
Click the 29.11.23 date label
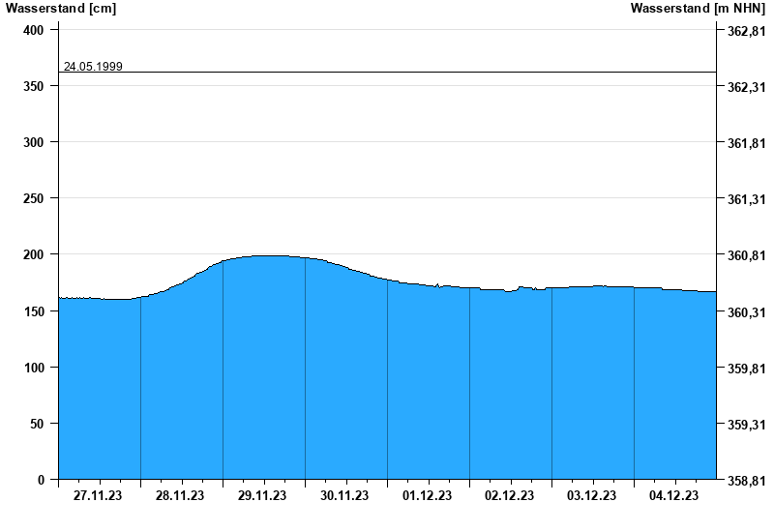click(x=263, y=496)
